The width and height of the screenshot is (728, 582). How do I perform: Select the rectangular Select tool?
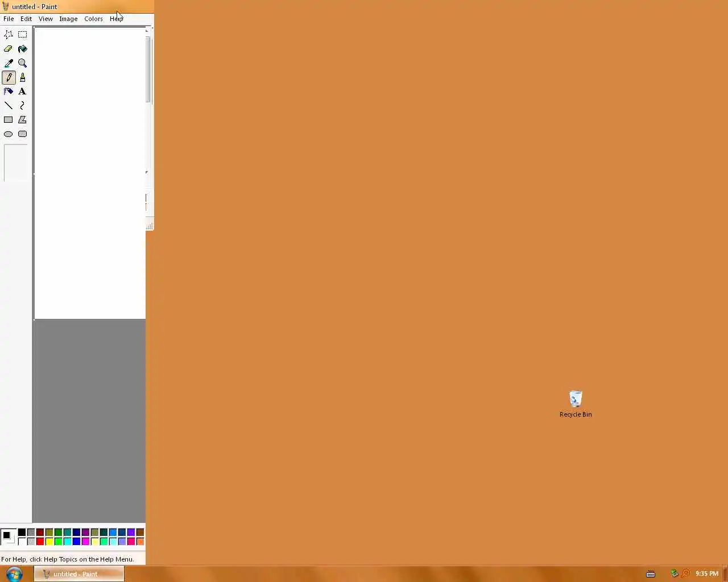pyautogui.click(x=23, y=35)
